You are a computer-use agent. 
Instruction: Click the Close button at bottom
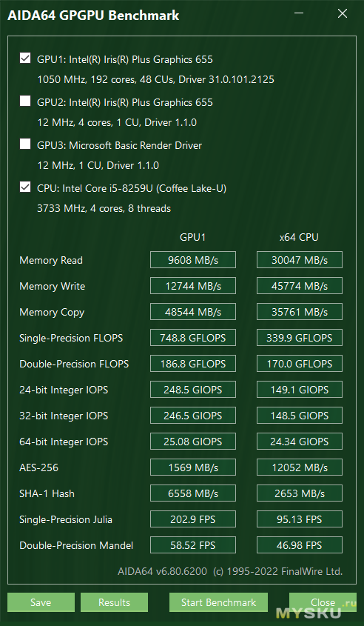(323, 602)
